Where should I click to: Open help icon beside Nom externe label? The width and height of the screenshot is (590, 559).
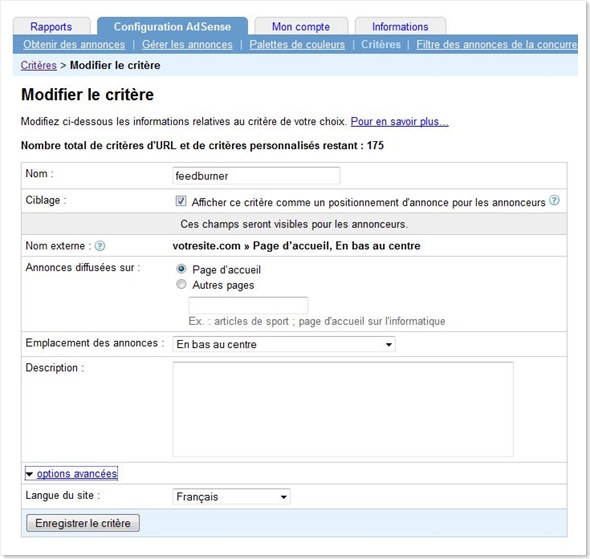(100, 246)
